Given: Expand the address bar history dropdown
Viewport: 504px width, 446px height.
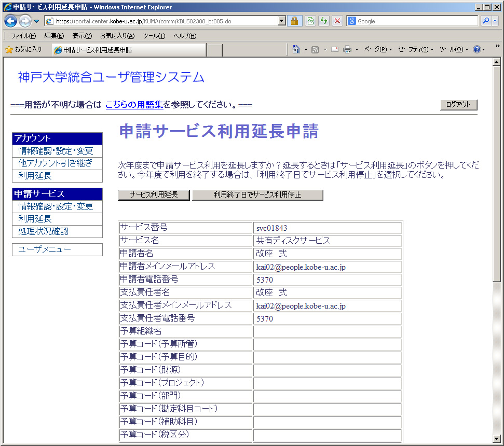Looking at the screenshot, I should [x=281, y=21].
